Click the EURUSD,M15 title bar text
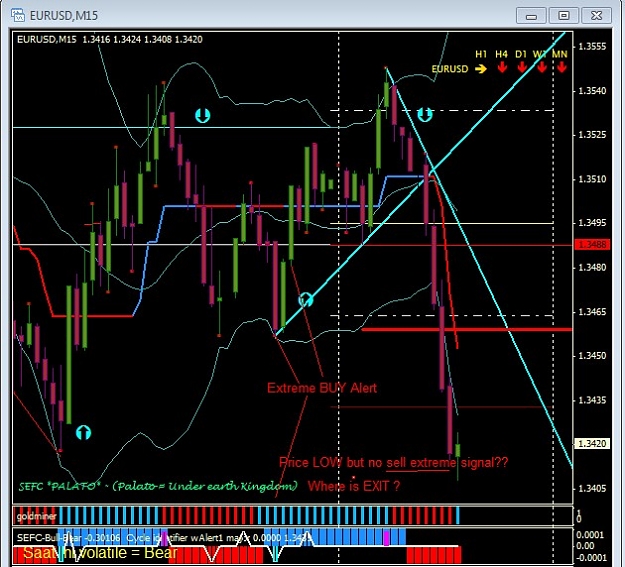 pyautogui.click(x=64, y=16)
